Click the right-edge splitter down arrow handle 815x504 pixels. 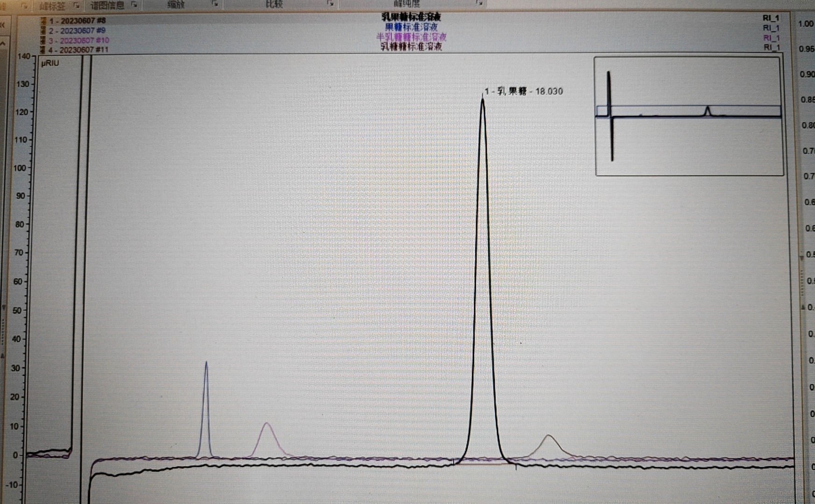pos(802,257)
